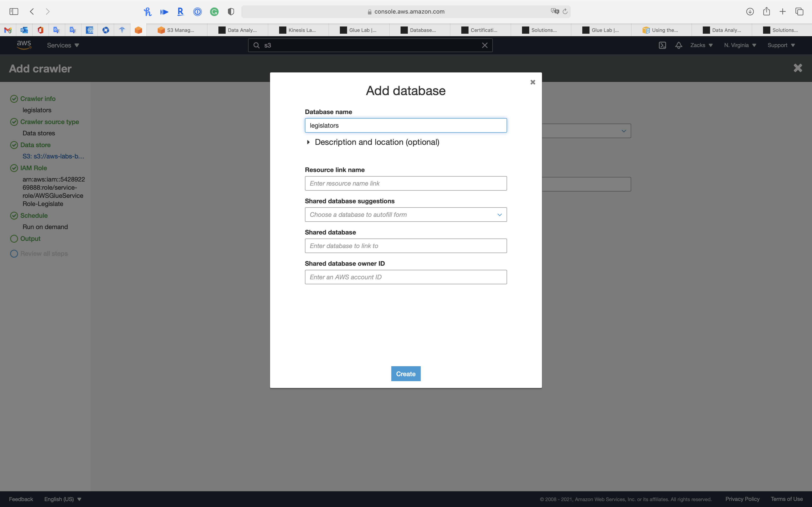Open the Services menu
Screen dimensions: 812x507
[63, 45]
